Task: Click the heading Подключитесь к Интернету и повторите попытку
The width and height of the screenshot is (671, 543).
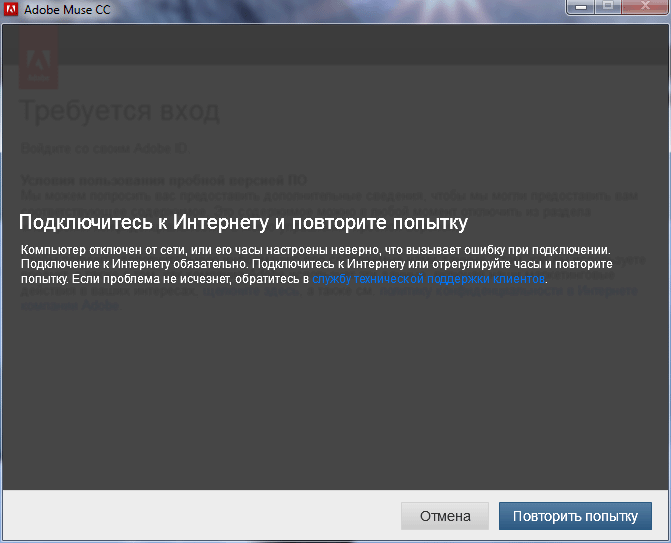Action: point(243,223)
